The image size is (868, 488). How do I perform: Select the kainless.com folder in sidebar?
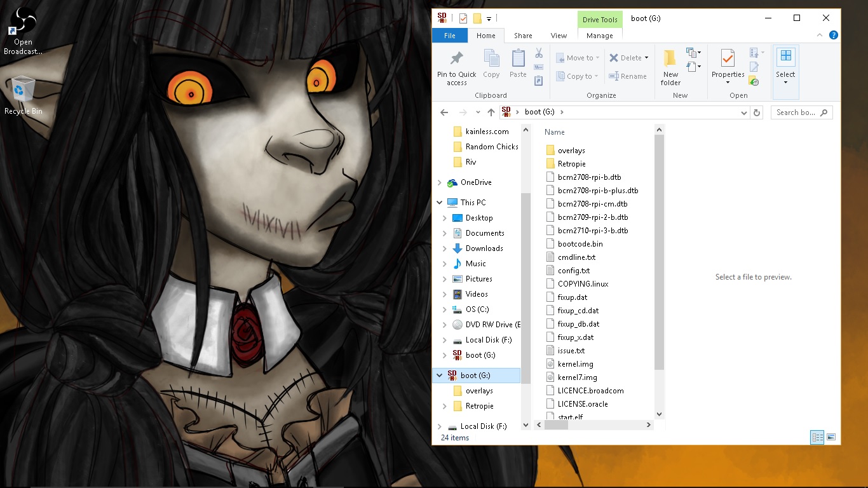pos(481,132)
